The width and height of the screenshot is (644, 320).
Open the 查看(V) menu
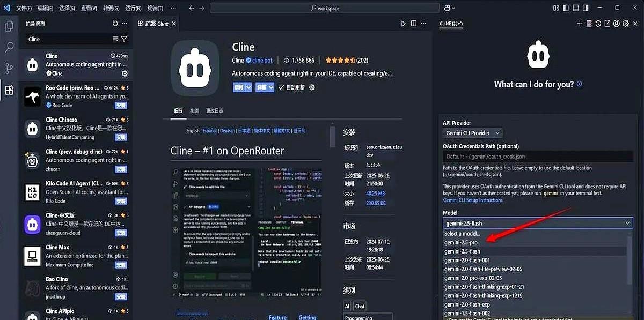[x=89, y=8]
